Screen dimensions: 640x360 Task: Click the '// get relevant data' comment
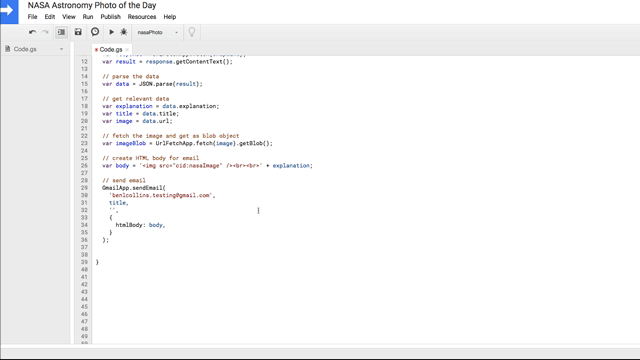(136, 99)
